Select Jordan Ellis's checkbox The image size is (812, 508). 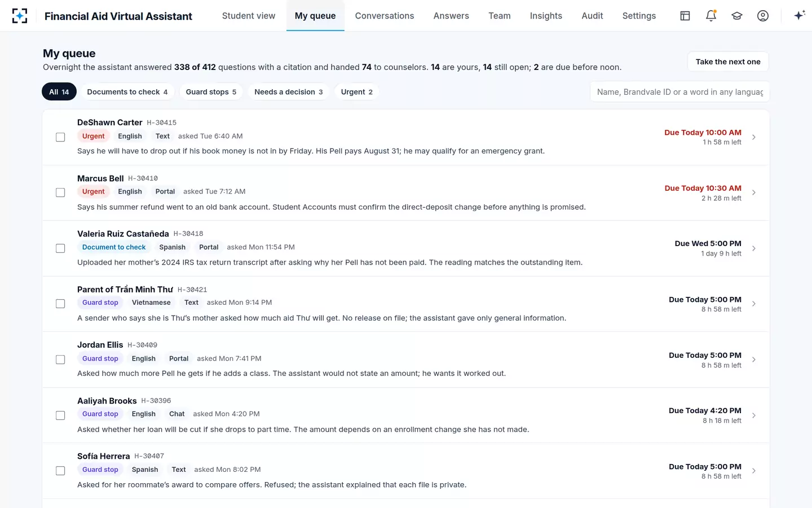point(60,360)
